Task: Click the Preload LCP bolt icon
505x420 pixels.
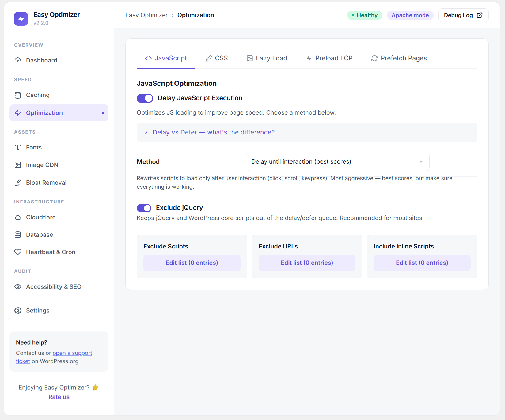Action: tap(309, 58)
